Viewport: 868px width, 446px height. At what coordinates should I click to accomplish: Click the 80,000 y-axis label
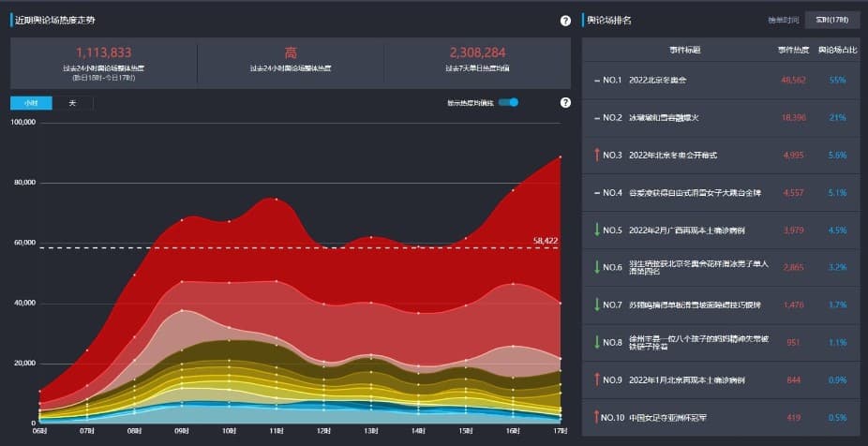[25, 183]
